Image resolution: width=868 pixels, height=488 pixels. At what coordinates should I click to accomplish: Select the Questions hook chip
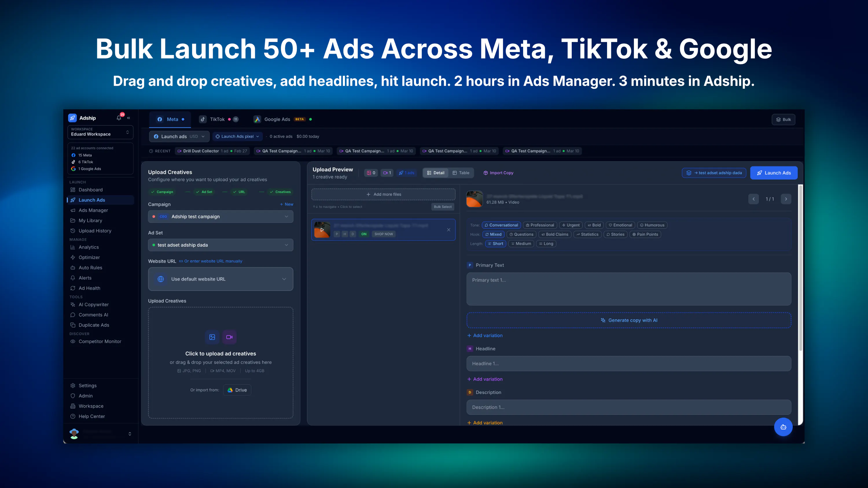pyautogui.click(x=521, y=234)
